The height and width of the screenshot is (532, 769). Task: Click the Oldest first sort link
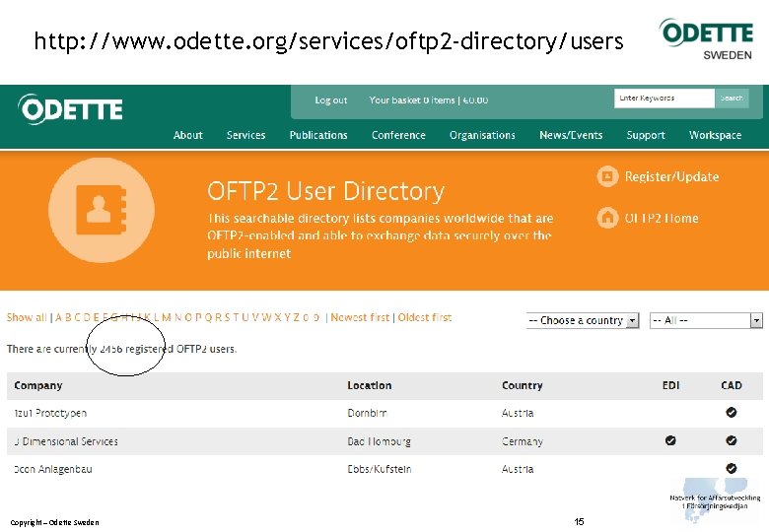click(425, 317)
